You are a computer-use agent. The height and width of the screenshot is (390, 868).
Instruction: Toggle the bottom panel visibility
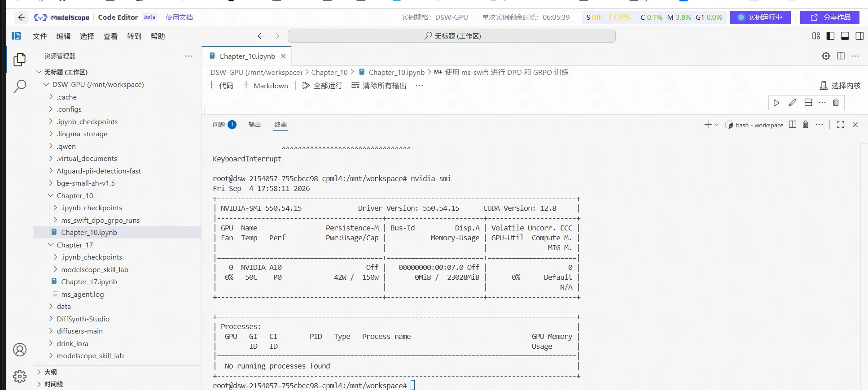(845, 36)
